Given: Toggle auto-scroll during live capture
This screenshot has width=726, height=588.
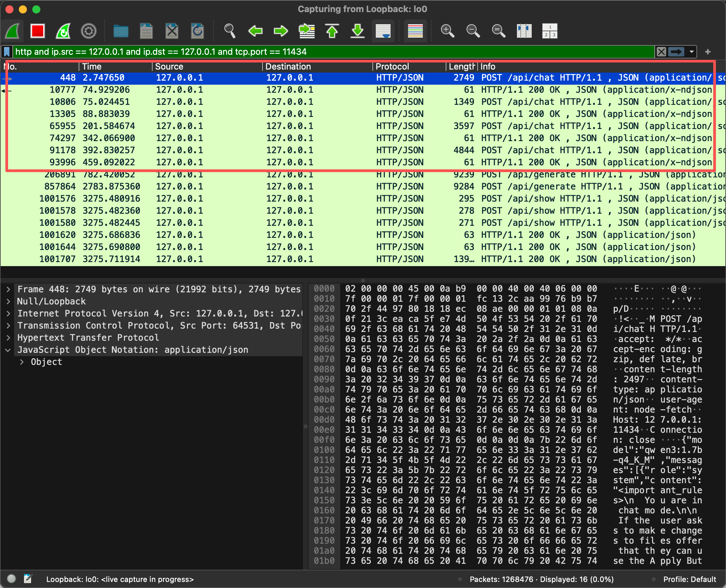Looking at the screenshot, I should point(383,31).
